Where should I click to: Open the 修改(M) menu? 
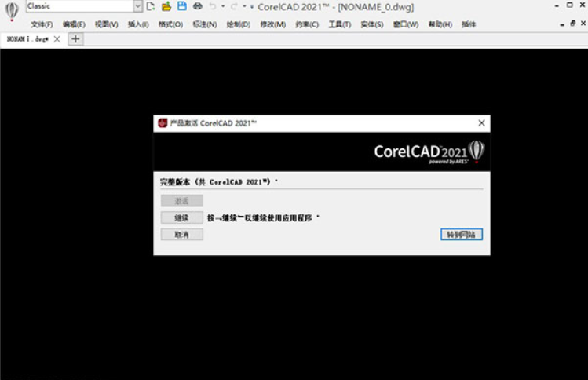pos(273,25)
